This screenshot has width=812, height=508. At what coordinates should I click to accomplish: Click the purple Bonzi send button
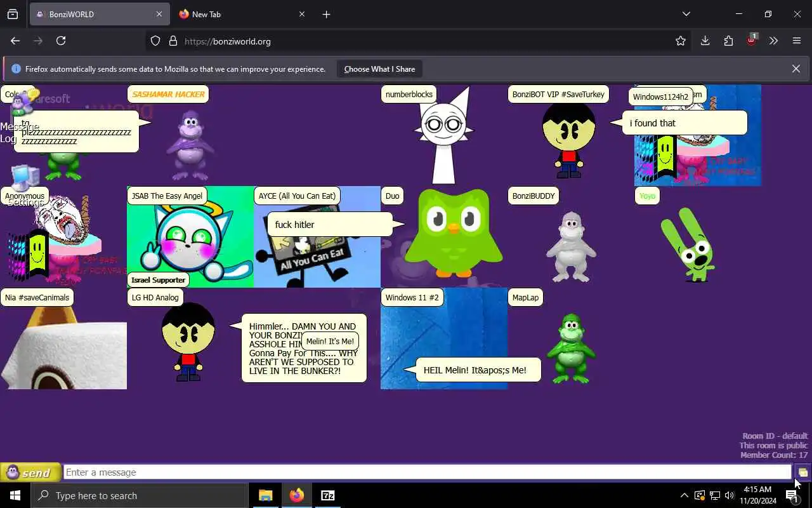tap(30, 472)
